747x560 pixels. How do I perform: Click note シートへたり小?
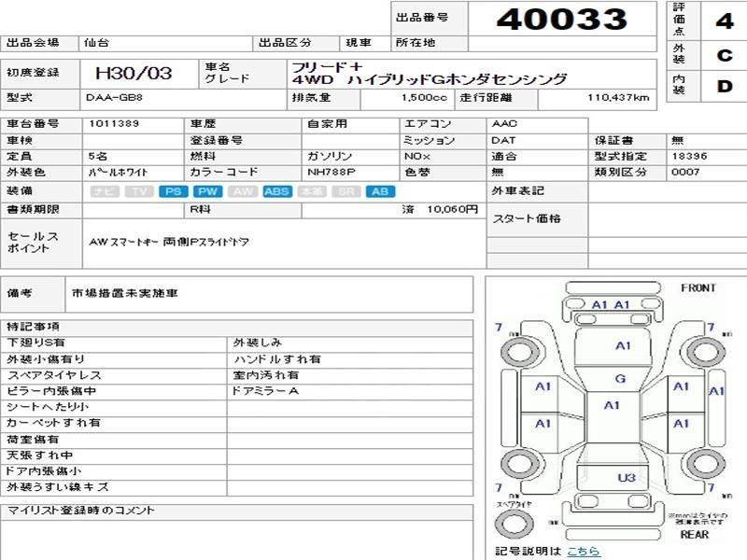click(48, 407)
